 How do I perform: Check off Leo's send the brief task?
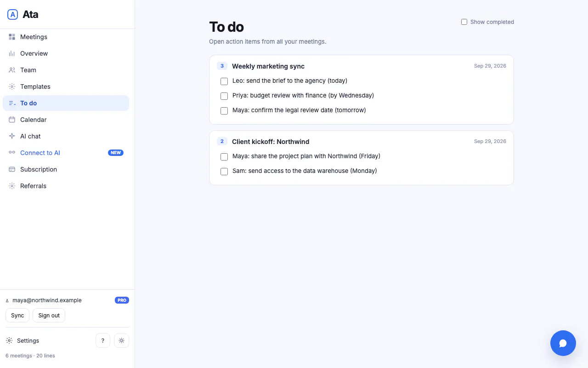click(224, 81)
